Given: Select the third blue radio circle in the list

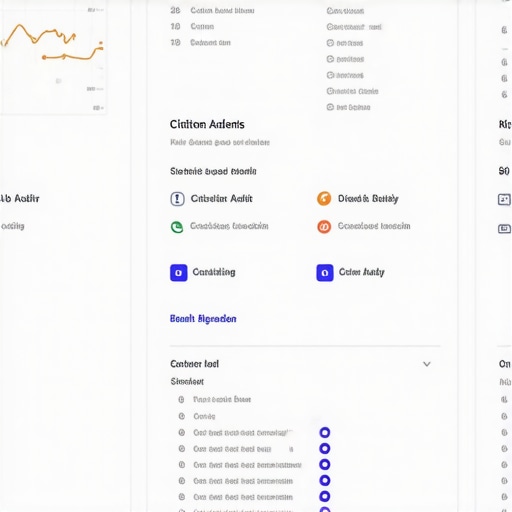Looking at the screenshot, I should coord(325,464).
